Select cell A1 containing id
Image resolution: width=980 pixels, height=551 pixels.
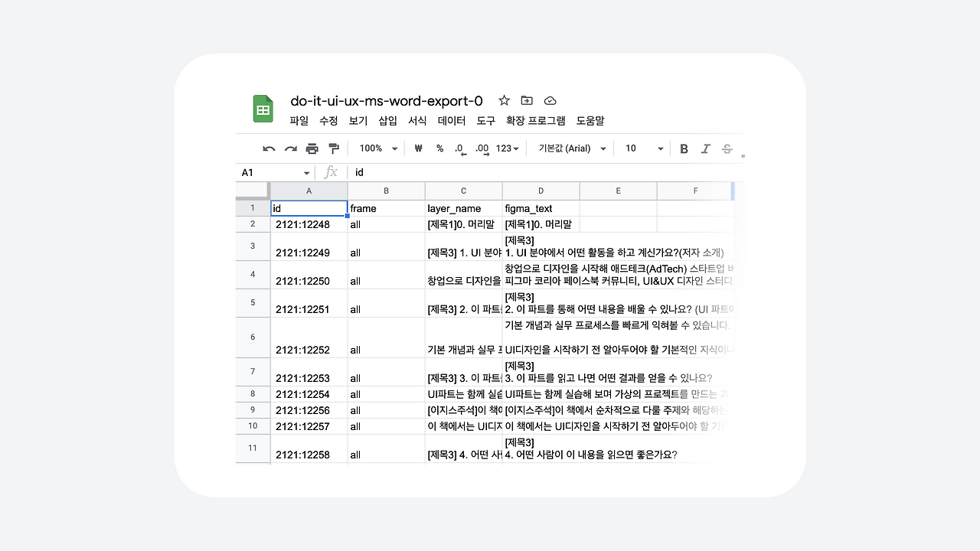click(x=309, y=208)
